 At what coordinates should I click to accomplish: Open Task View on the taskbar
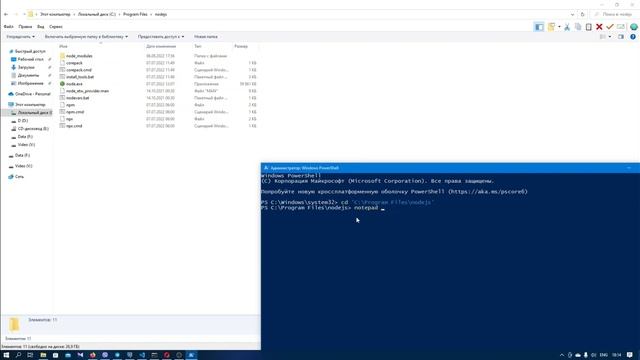click(x=30, y=355)
